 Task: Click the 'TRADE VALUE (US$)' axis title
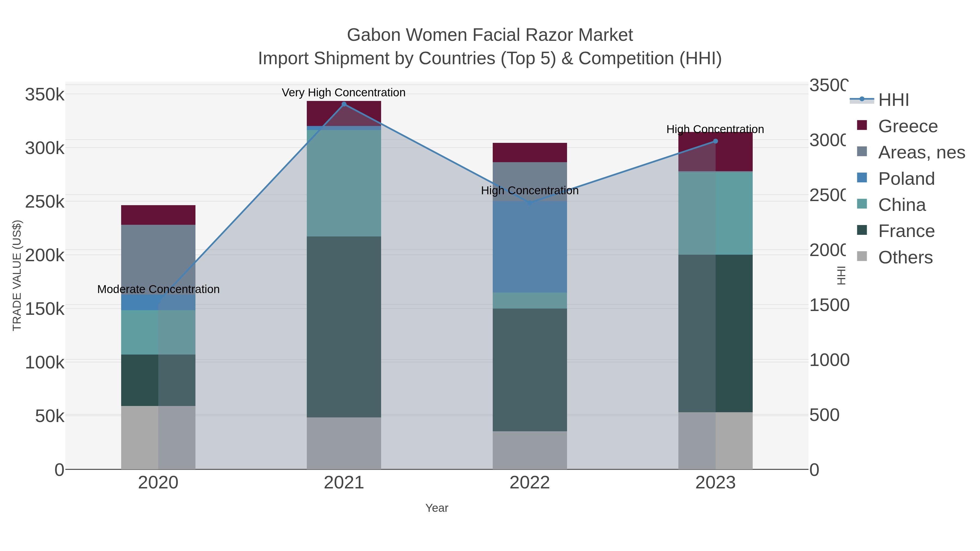[x=17, y=275]
